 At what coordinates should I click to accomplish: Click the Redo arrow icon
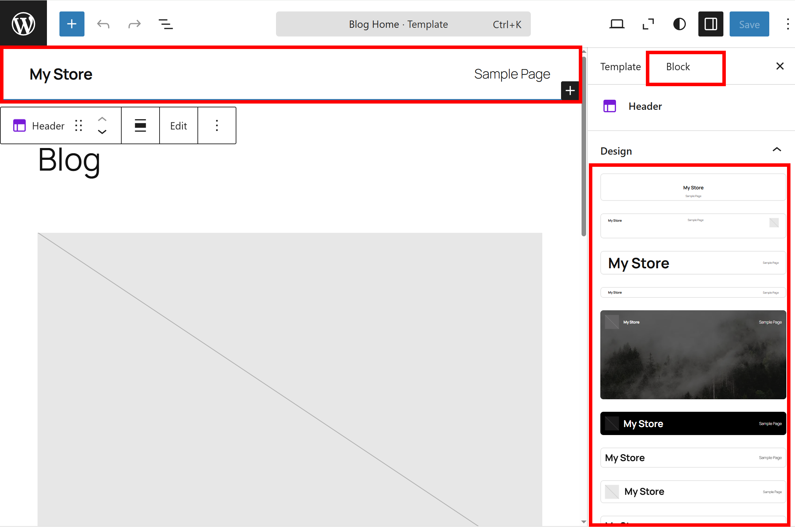point(134,24)
